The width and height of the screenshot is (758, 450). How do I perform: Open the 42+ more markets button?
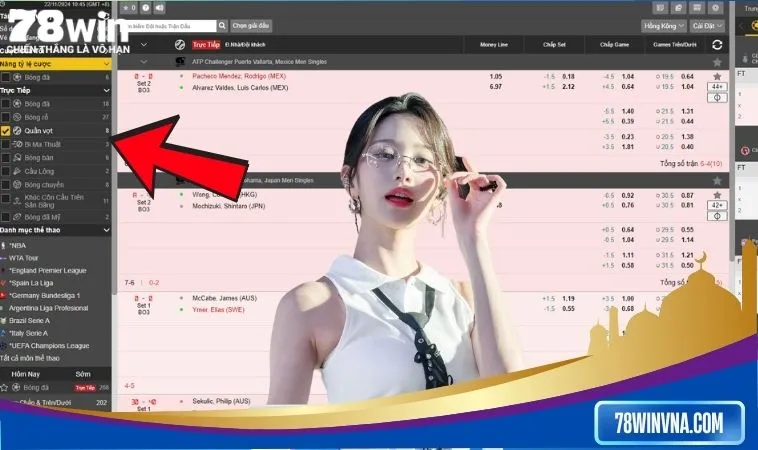tap(717, 205)
